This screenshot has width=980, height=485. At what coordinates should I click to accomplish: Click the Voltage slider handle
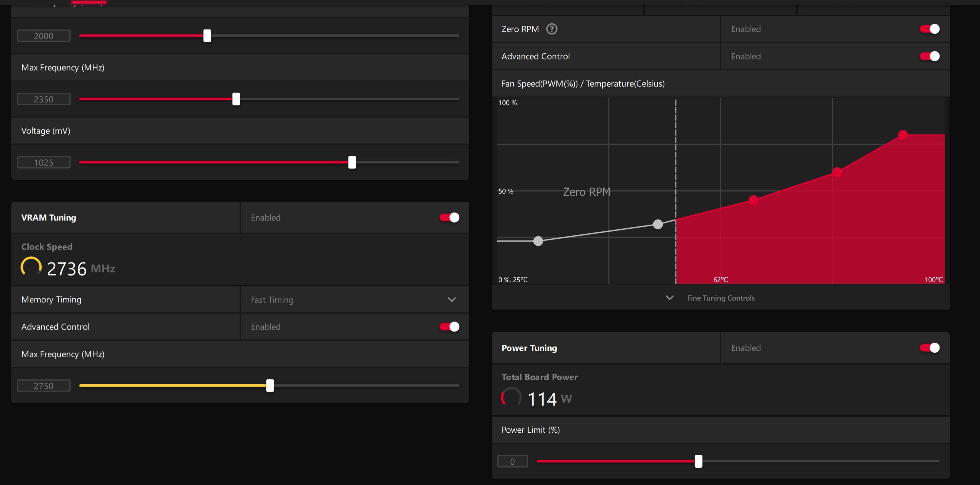352,162
